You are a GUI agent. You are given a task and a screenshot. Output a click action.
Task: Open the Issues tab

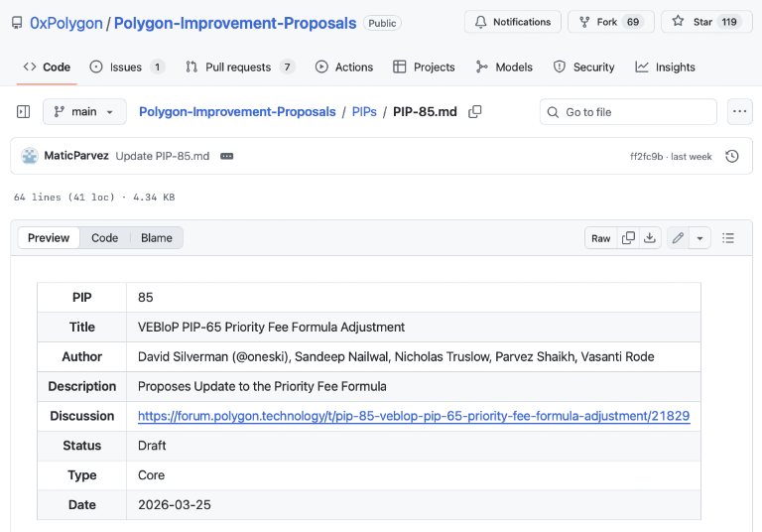(127, 67)
